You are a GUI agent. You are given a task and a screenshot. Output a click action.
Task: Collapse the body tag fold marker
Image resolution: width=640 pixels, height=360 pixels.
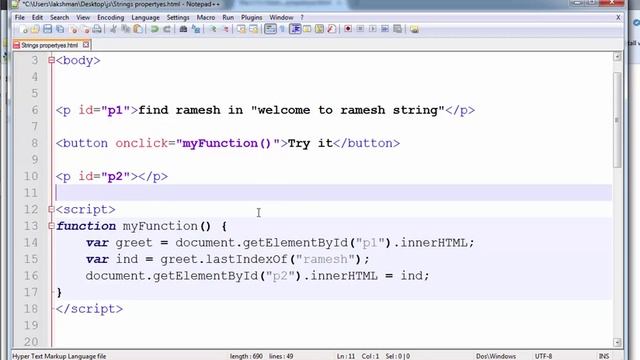click(51, 60)
